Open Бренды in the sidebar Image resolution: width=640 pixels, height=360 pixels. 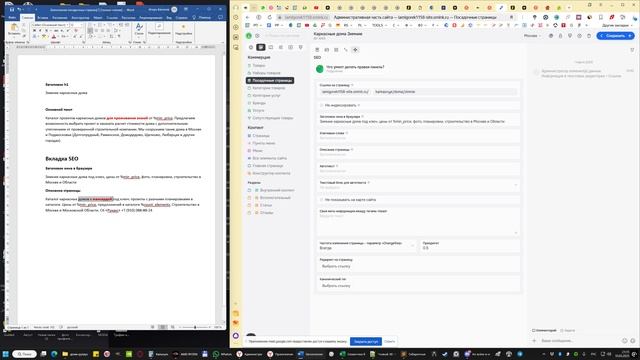(259, 103)
